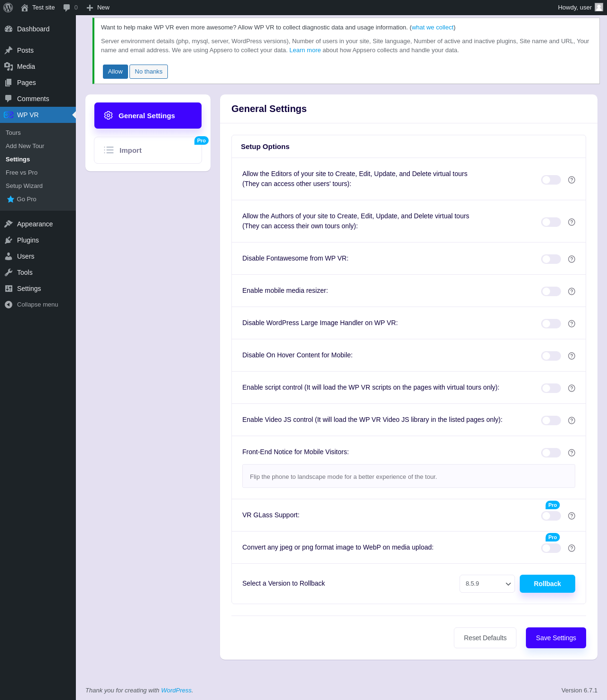The width and height of the screenshot is (607, 700).
Task: Open the rollback version dropdown showing 8.5.9
Action: coord(487,584)
